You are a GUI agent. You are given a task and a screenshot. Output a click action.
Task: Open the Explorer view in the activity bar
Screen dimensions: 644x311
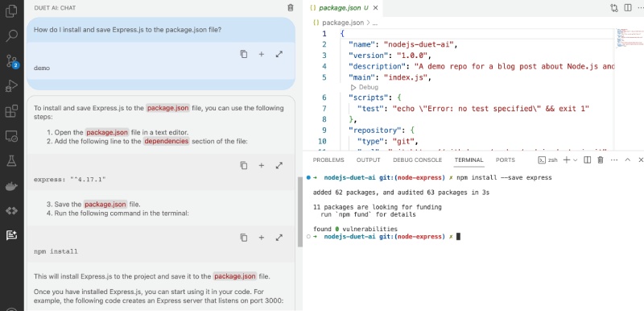pos(11,11)
